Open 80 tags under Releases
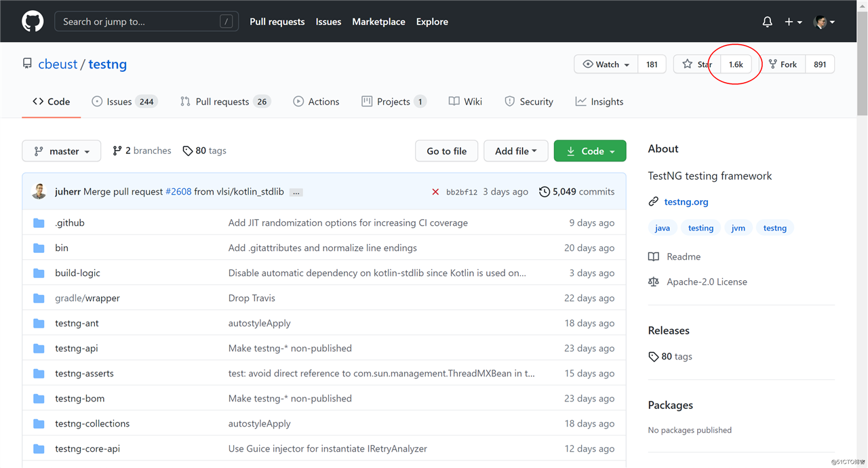 point(671,356)
